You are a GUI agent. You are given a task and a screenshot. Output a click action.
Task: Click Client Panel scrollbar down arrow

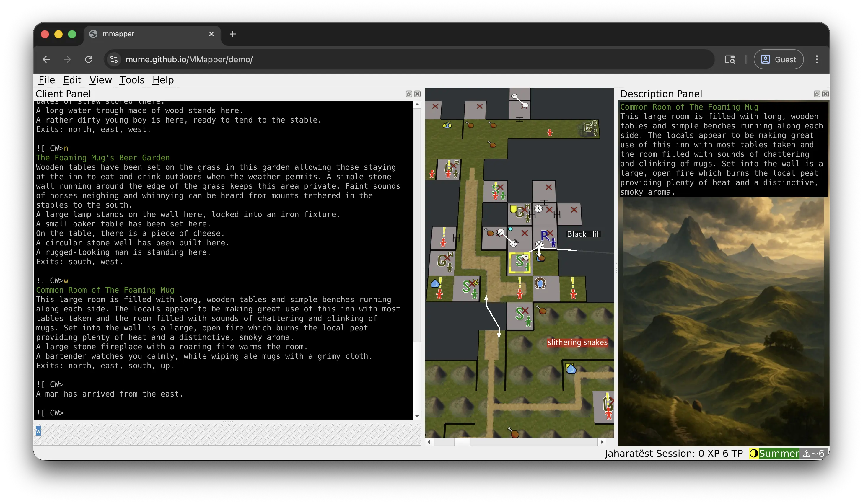(417, 416)
